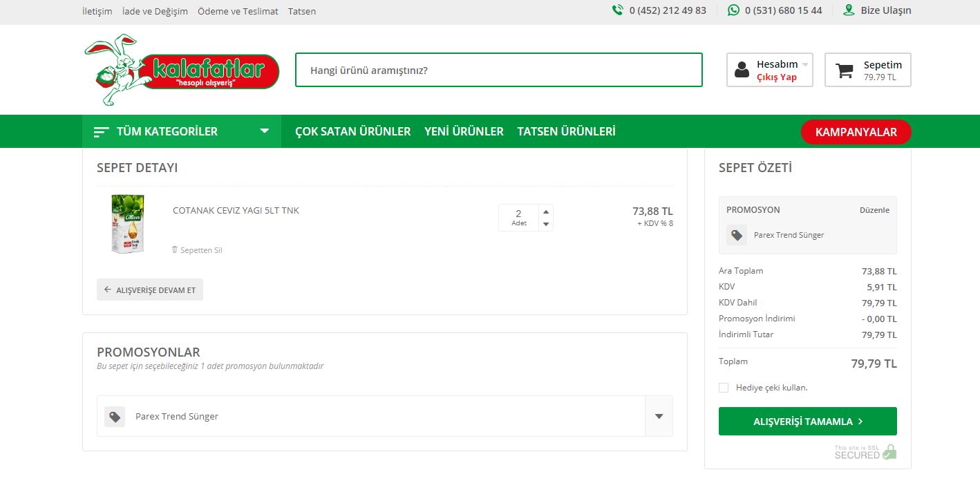Click the Sepetim cart label
This screenshot has width=980, height=490.
(x=883, y=65)
